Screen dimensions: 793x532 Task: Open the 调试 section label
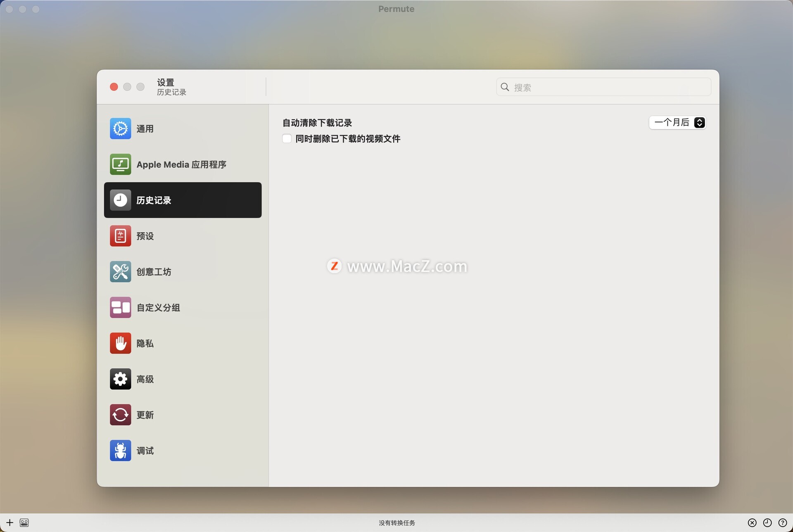(x=145, y=451)
